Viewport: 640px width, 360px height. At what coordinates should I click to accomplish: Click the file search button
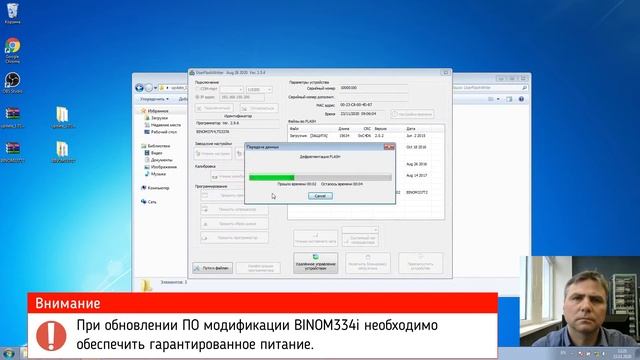point(213,268)
